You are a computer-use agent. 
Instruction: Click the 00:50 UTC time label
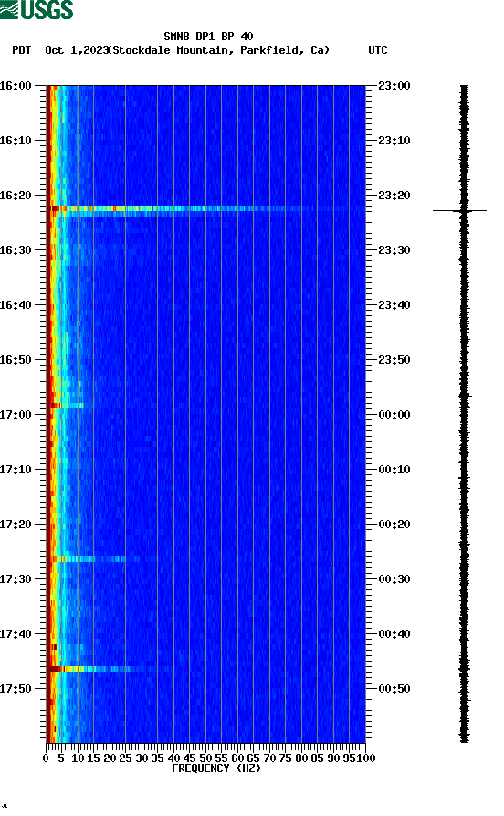pos(394,688)
